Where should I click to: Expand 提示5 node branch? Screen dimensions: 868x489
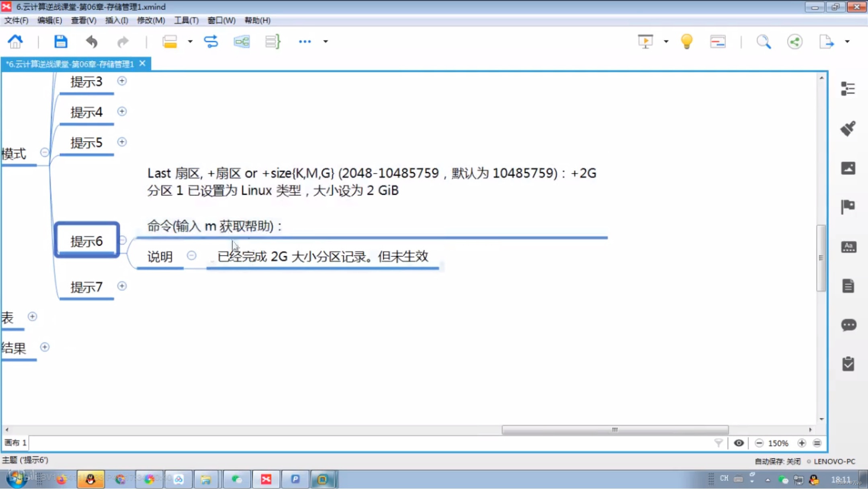[x=122, y=142]
